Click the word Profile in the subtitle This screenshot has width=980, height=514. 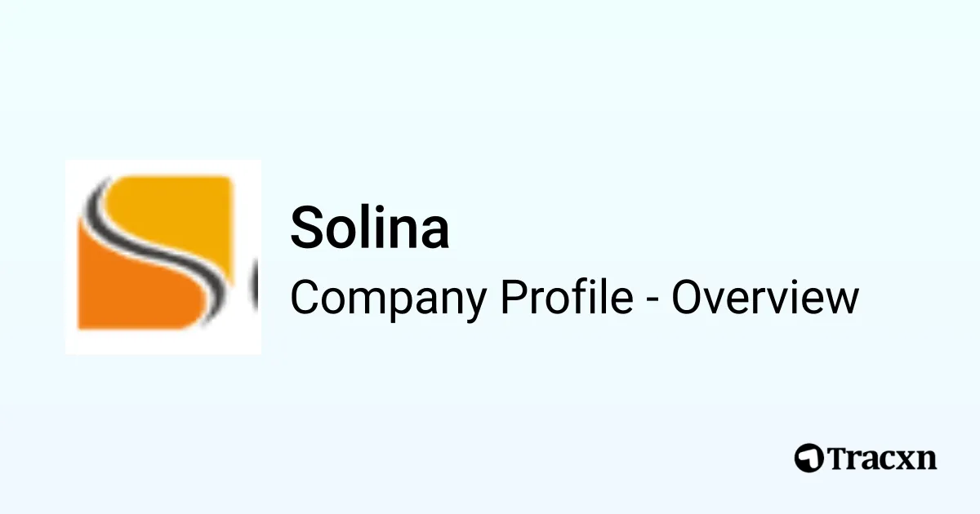tap(567, 298)
